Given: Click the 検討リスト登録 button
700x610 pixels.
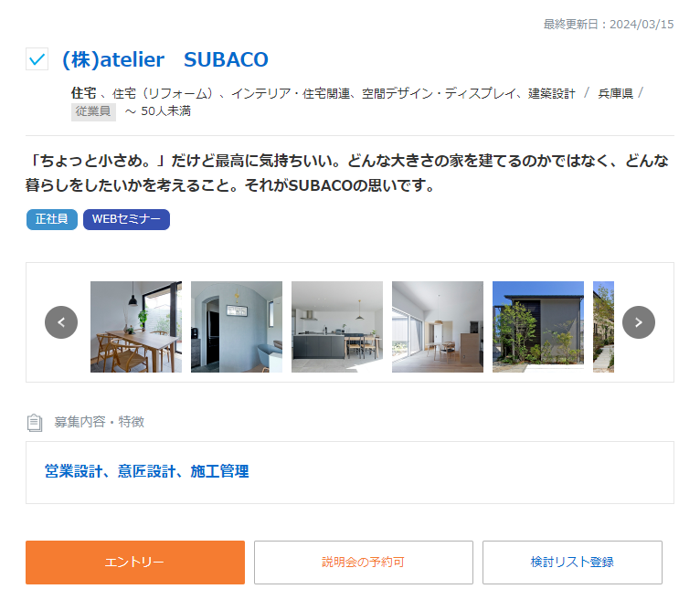Looking at the screenshot, I should click(x=572, y=563).
